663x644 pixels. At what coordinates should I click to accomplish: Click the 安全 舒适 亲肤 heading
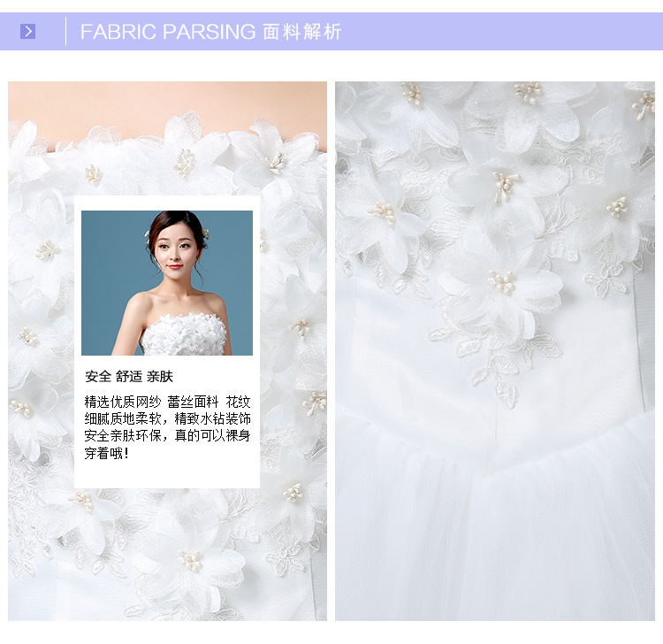[x=129, y=376]
